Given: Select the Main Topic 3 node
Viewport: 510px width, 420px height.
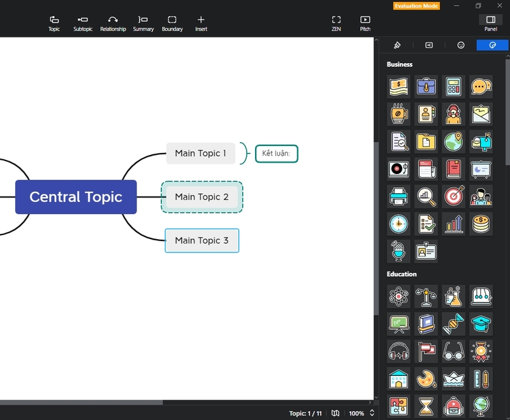Looking at the screenshot, I should (x=201, y=240).
